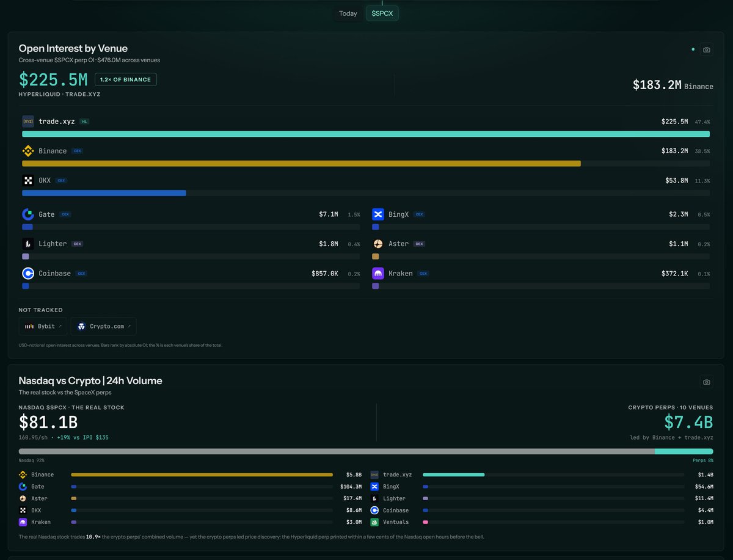Click the $53.8M OKX value

677,181
